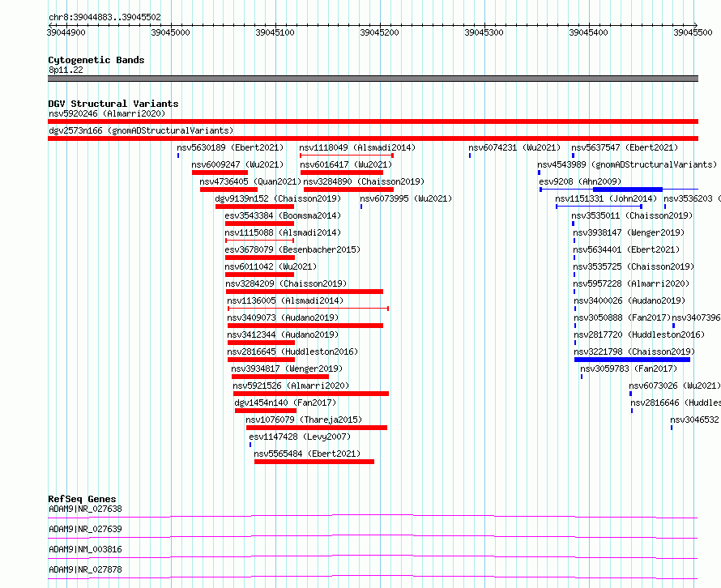Select nsv5565484 (Ebert2021) label

307,454
